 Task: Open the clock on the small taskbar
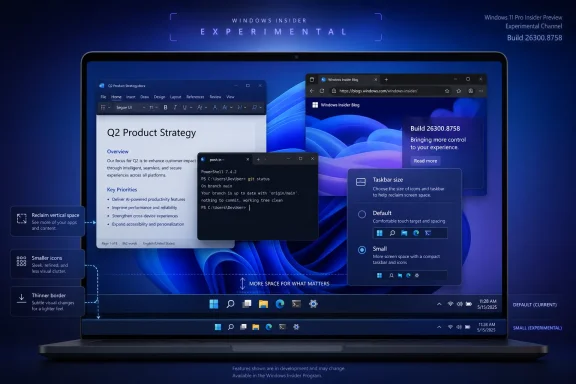486,327
